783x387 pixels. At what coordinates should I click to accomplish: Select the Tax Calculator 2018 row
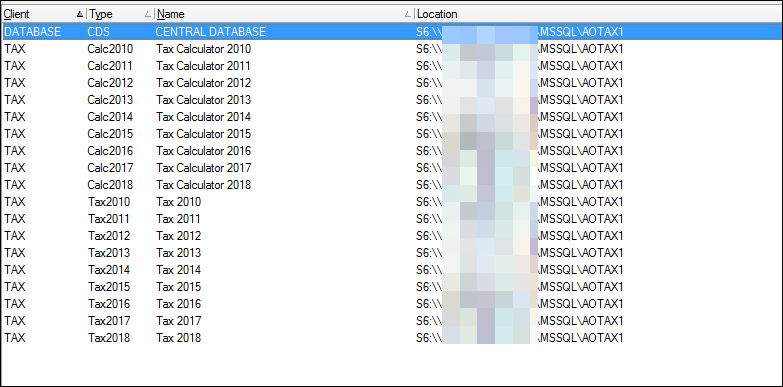pyautogui.click(x=392, y=185)
